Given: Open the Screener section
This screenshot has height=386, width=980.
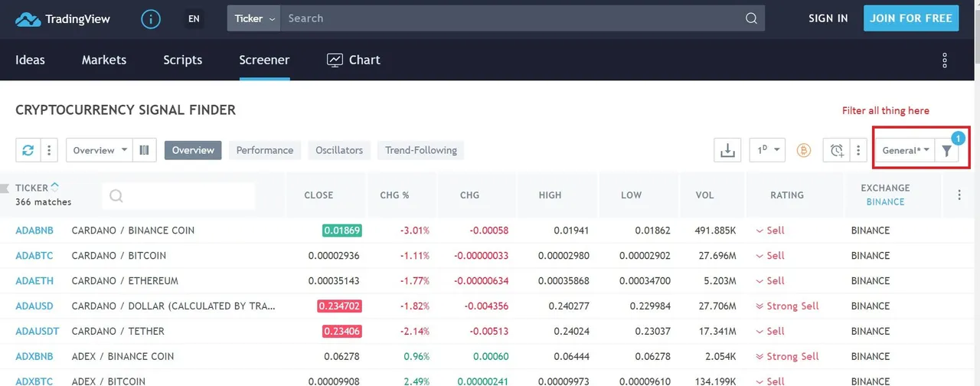Looking at the screenshot, I should (x=264, y=60).
